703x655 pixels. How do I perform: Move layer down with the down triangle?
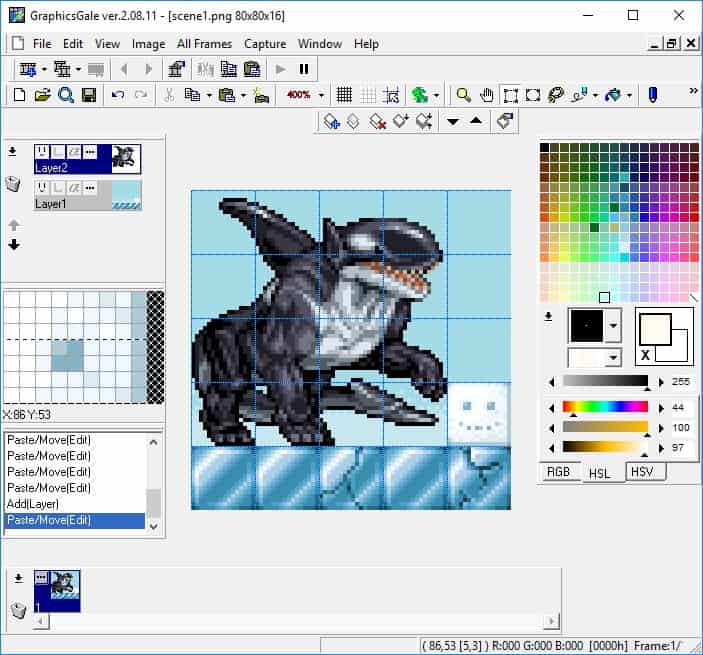pyautogui.click(x=453, y=121)
